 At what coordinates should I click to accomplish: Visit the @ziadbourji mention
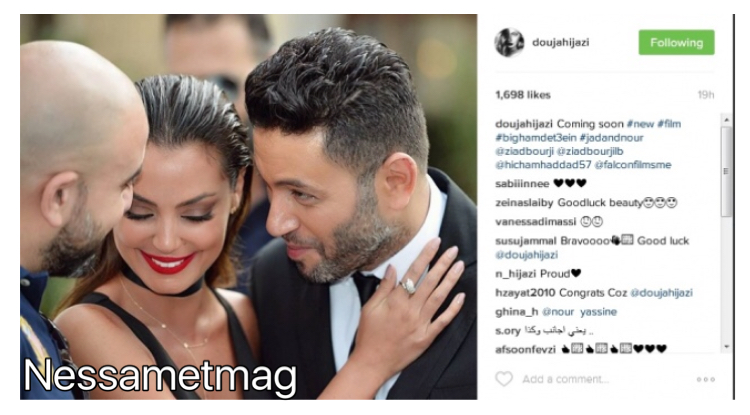click(524, 151)
